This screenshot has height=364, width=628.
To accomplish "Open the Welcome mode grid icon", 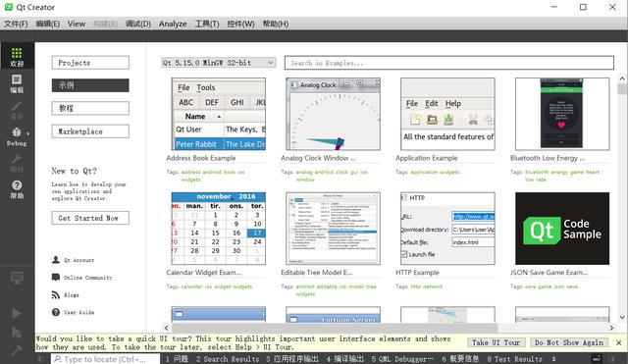I will click(17, 57).
